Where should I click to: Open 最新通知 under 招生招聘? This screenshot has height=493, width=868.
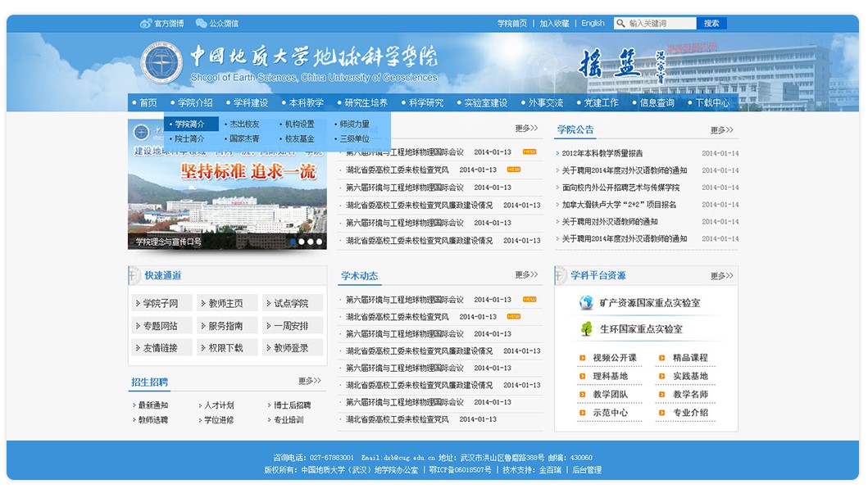pyautogui.click(x=152, y=405)
